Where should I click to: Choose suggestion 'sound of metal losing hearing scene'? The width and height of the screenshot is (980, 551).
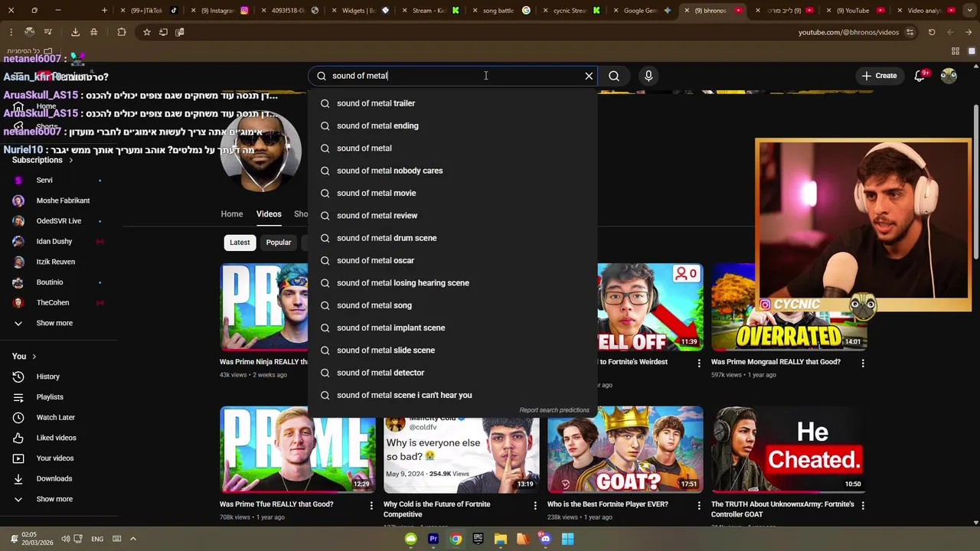452,283
